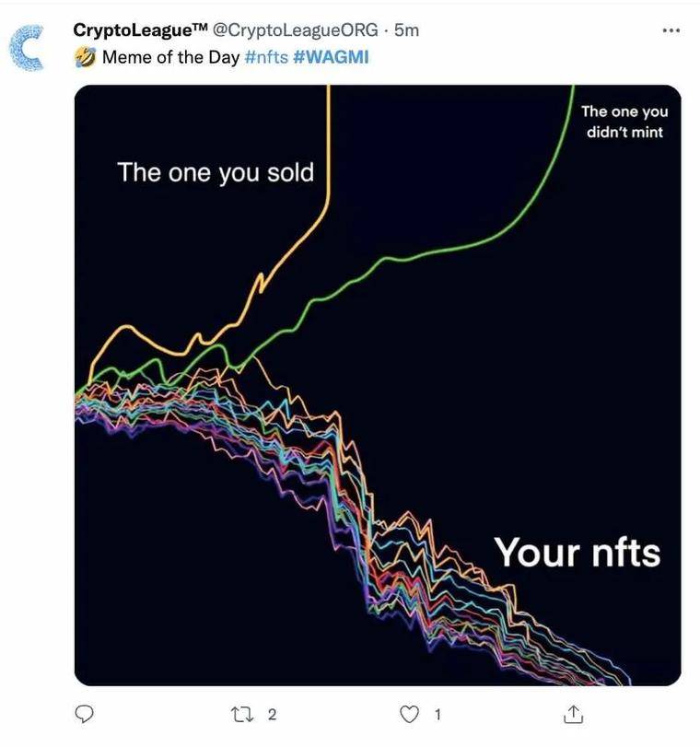Screen dimensions: 700x747
Task: Open the meme image at 'Your nfts' text
Action: pyautogui.click(x=577, y=552)
